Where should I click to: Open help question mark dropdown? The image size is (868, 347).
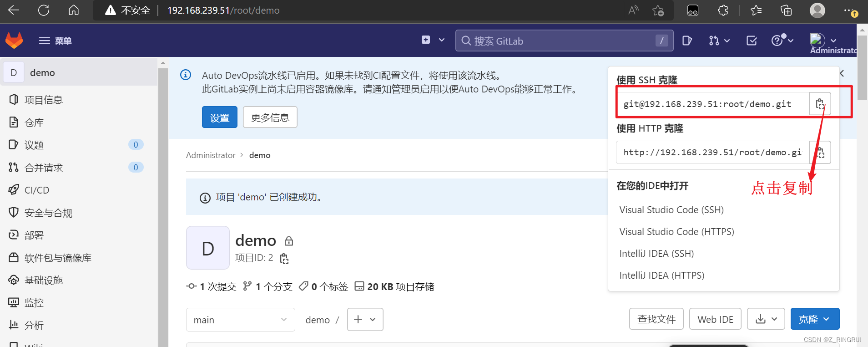pyautogui.click(x=782, y=41)
